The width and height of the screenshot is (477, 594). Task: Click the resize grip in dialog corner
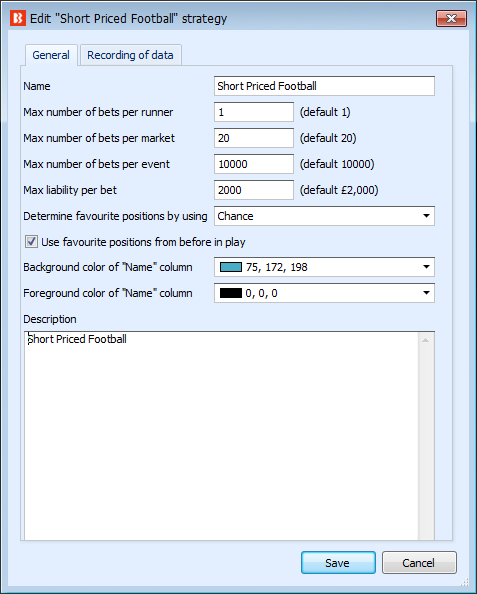464,581
